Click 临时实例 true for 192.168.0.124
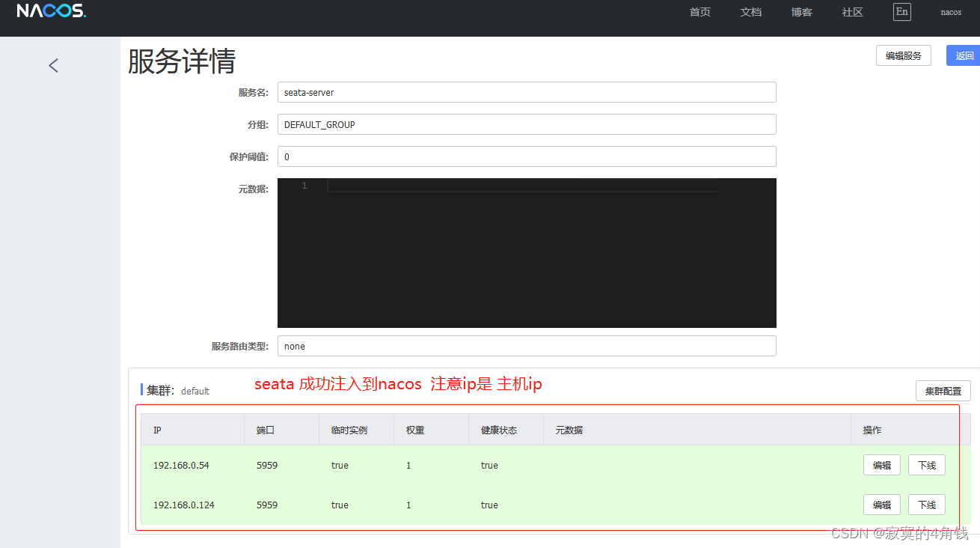980x548 pixels. tap(340, 505)
